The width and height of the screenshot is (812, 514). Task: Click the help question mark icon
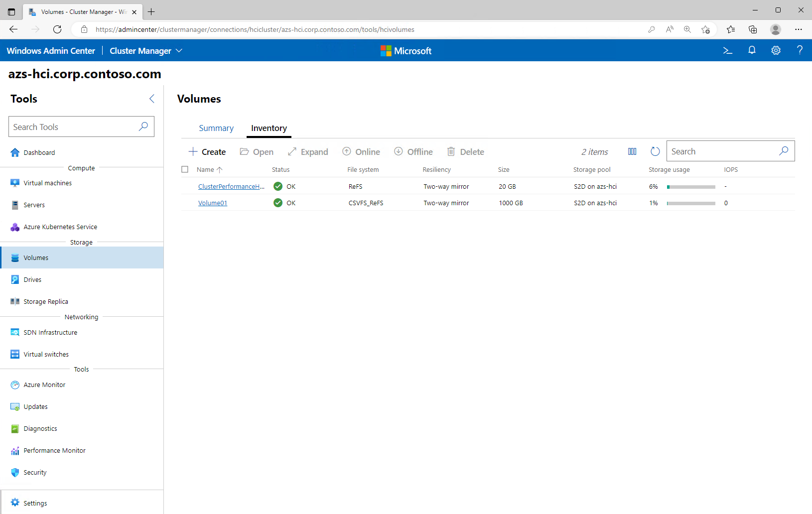tap(800, 50)
